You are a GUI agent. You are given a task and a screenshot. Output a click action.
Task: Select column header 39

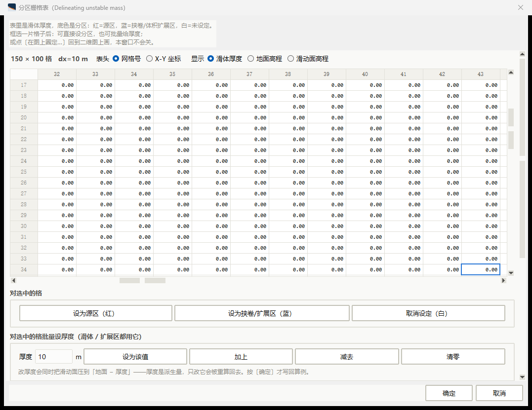tap(327, 74)
